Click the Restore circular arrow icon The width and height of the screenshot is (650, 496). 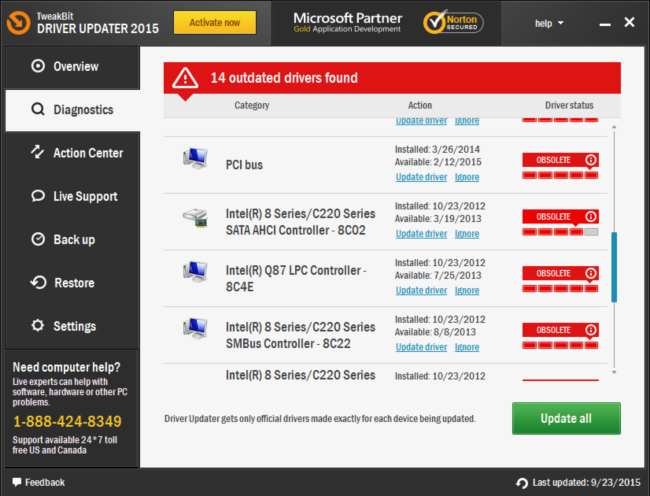pos(38,283)
